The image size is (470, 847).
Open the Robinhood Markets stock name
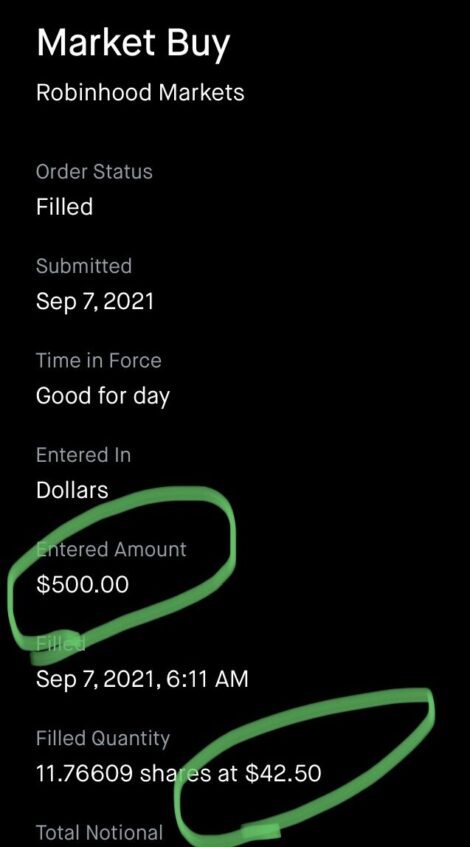coord(140,93)
